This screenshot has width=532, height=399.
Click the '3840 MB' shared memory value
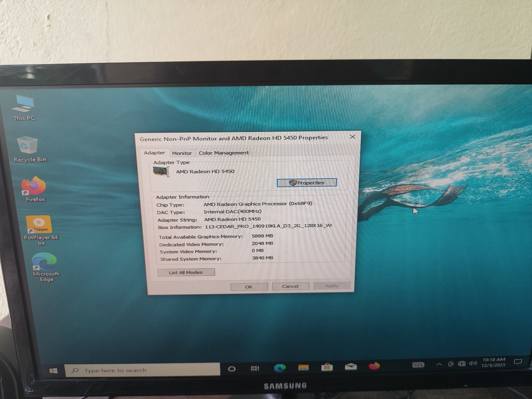(x=262, y=258)
